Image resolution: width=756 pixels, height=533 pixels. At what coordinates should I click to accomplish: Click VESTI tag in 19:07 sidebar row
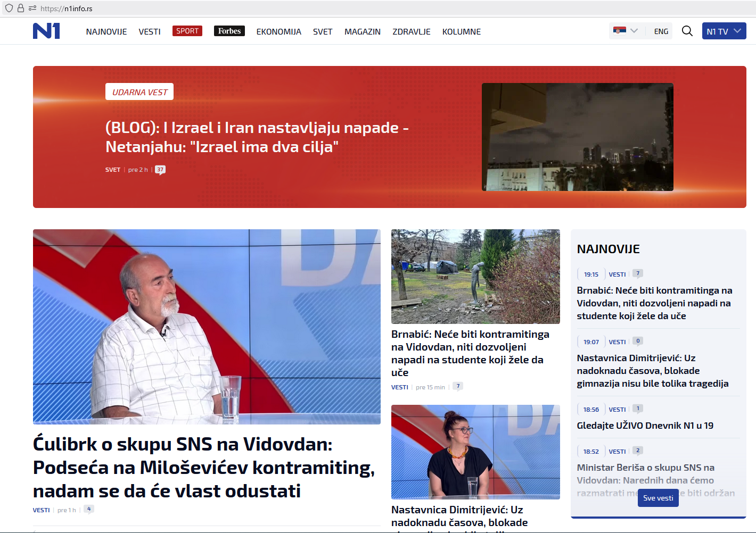tap(617, 342)
